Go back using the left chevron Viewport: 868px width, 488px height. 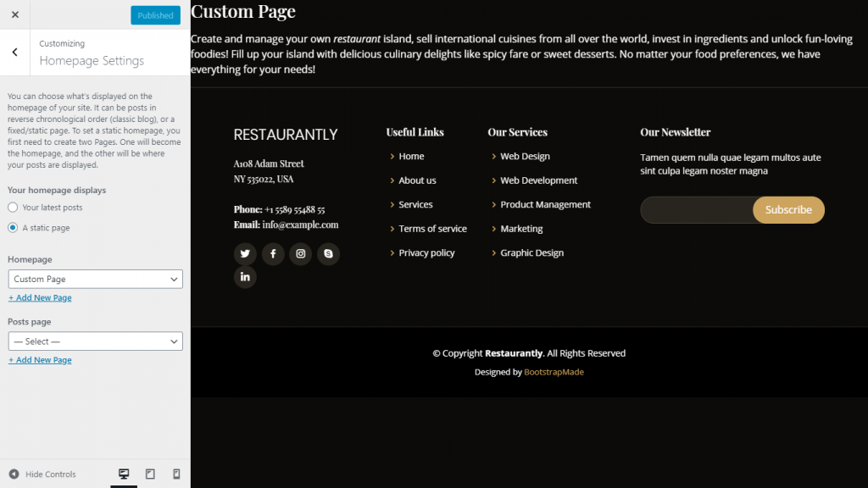click(x=15, y=53)
